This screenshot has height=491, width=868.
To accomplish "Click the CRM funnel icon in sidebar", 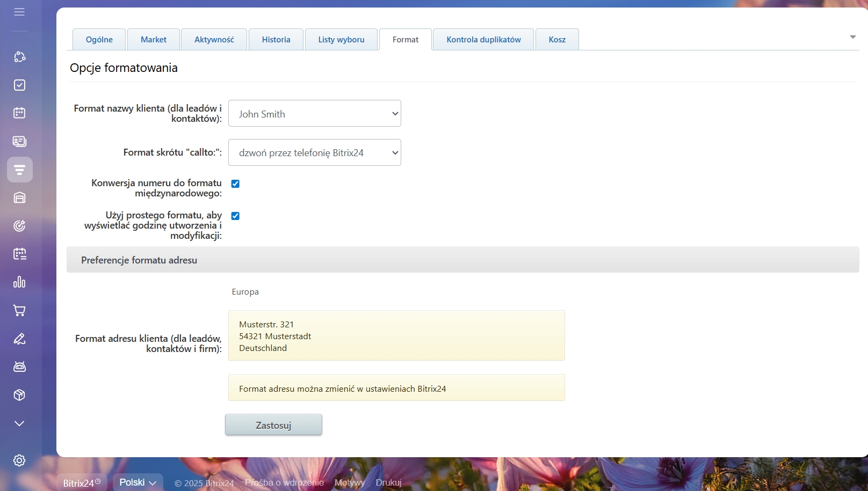I will pyautogui.click(x=19, y=170).
